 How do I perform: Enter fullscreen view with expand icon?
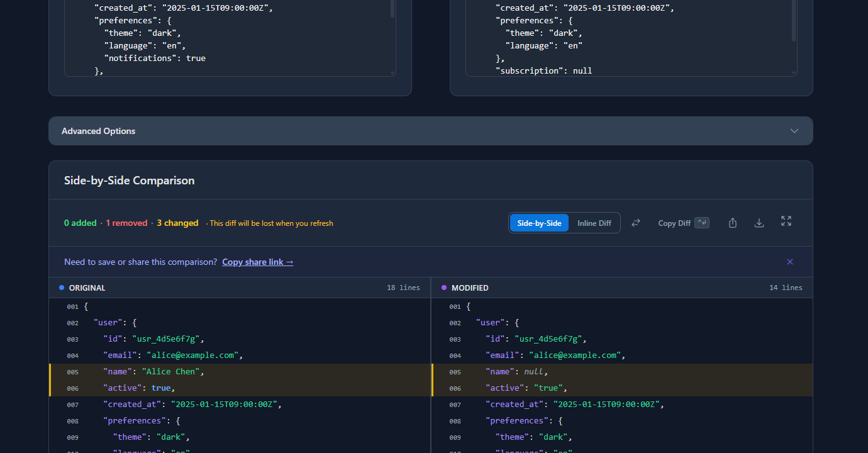[x=786, y=222]
